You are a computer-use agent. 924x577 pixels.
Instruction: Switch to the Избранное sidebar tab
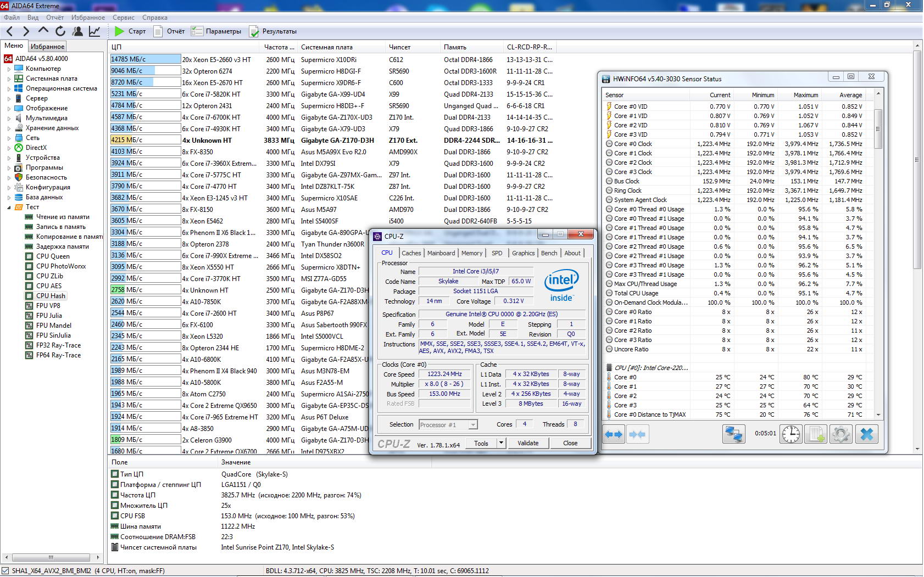click(x=47, y=47)
